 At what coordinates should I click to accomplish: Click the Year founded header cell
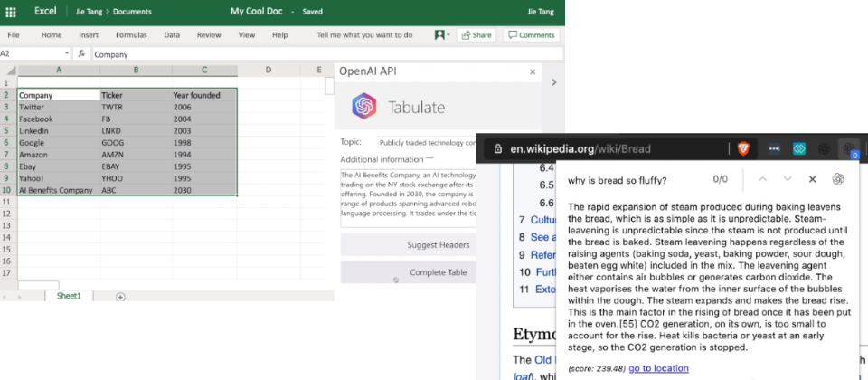pyautogui.click(x=204, y=95)
